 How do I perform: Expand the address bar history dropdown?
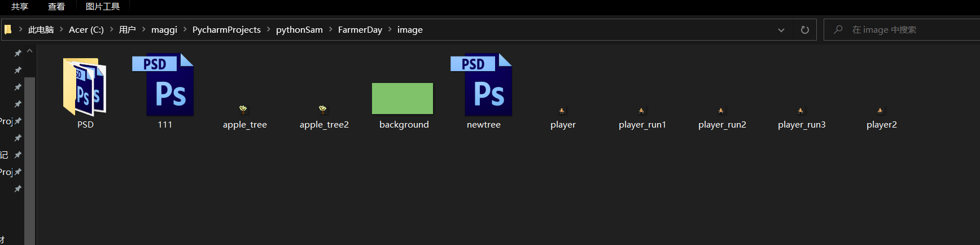click(x=781, y=30)
